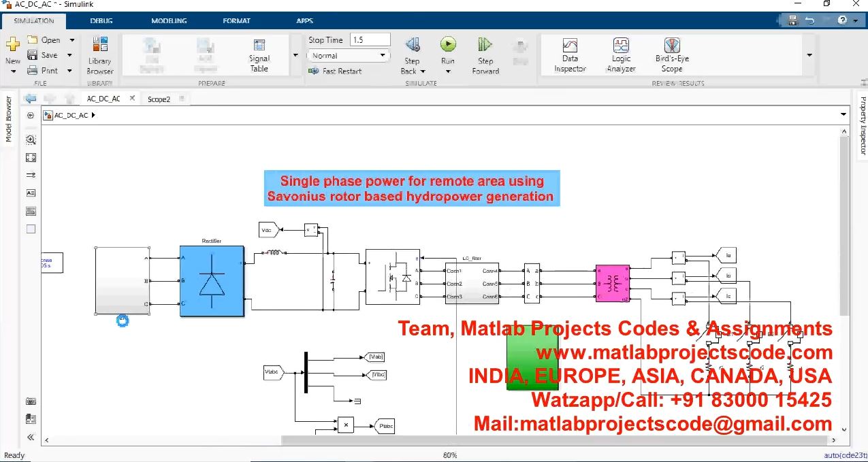Expand the breadcrumb arrow after AC_DC_AC
This screenshot has width=868, height=462.
tap(93, 116)
